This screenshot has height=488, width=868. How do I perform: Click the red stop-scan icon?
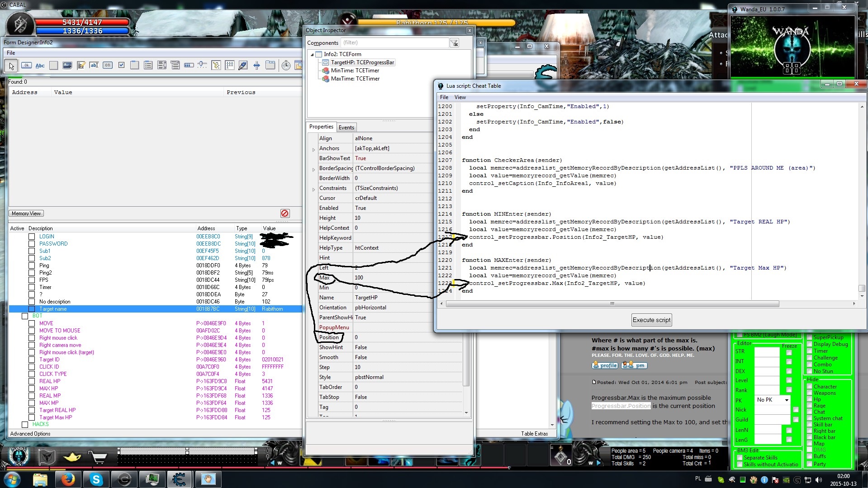(285, 213)
